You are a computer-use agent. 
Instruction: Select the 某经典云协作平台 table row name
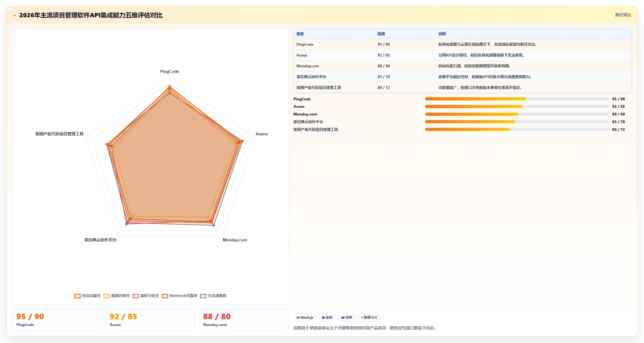click(x=311, y=77)
